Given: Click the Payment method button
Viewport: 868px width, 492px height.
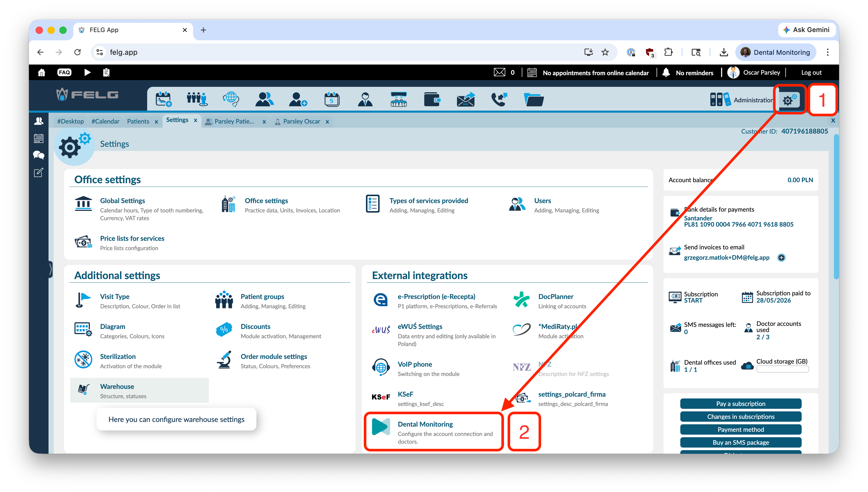Looking at the screenshot, I should click(741, 429).
